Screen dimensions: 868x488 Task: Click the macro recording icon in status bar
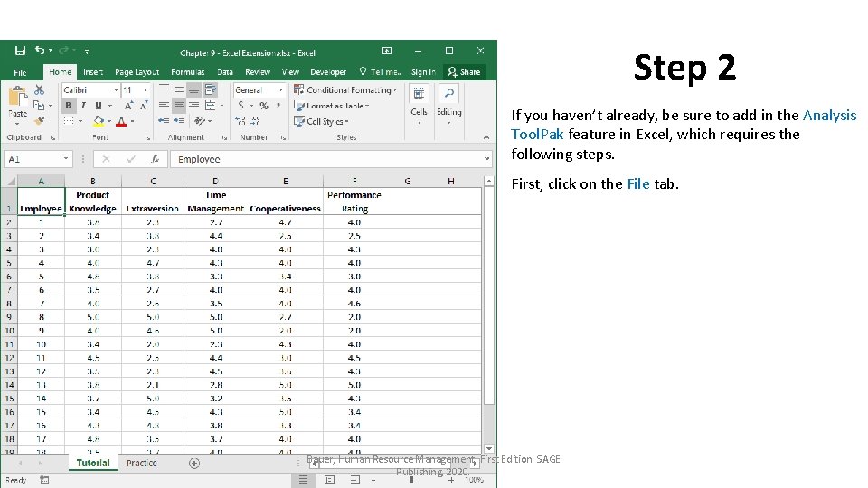44,480
